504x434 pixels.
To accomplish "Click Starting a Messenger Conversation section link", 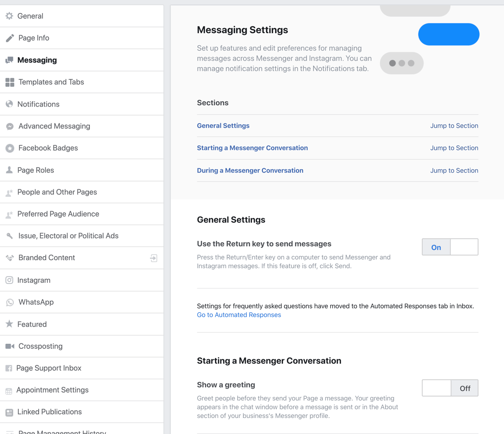I will coord(252,148).
